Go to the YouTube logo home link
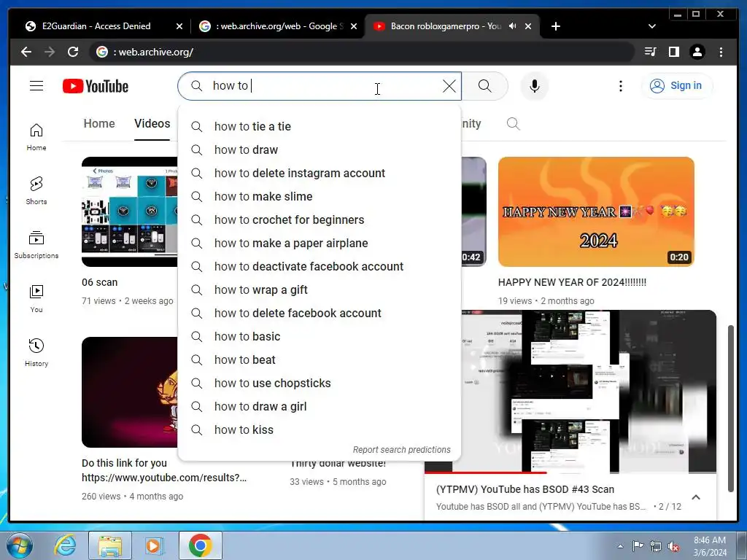 coord(96,86)
